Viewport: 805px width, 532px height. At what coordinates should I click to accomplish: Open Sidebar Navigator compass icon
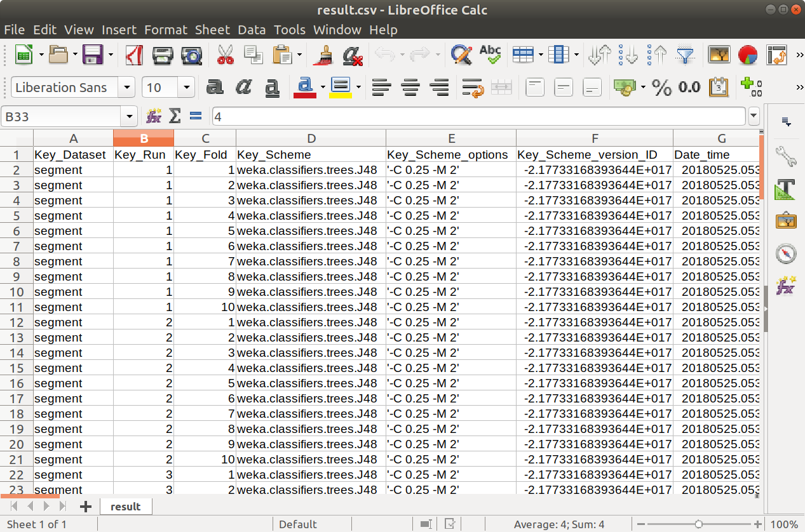pos(786,254)
